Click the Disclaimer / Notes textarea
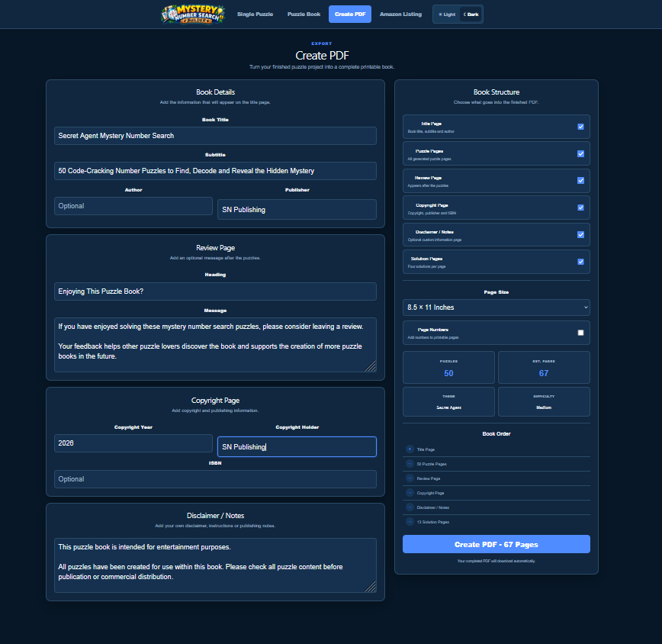 point(215,565)
